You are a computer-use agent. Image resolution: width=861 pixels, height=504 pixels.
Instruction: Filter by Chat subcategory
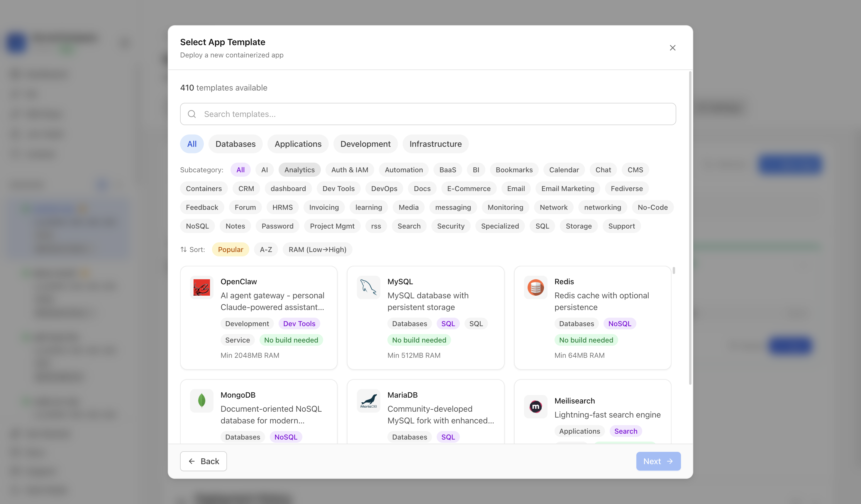[x=603, y=170]
